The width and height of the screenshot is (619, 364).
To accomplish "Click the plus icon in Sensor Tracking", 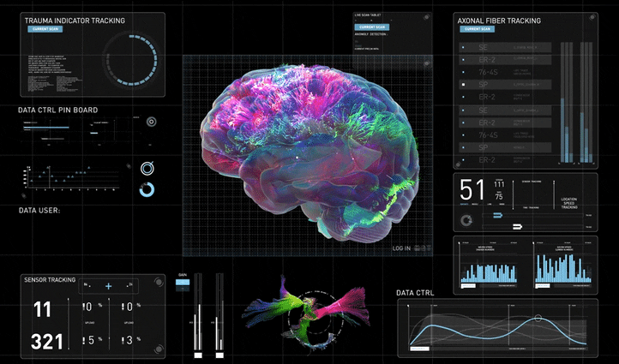I will [x=109, y=285].
